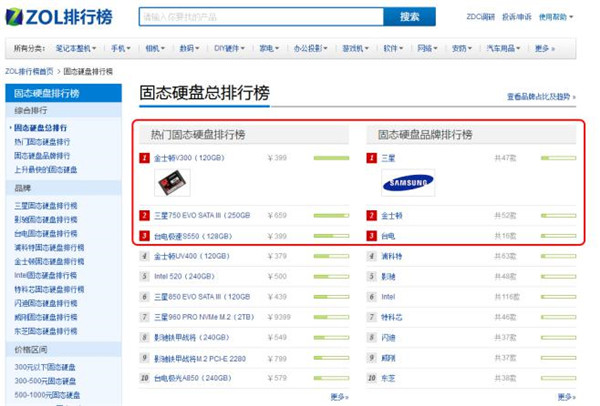Select 上升最快的固态硬盘 in the sidebar
The width and height of the screenshot is (600, 406).
click(x=46, y=170)
